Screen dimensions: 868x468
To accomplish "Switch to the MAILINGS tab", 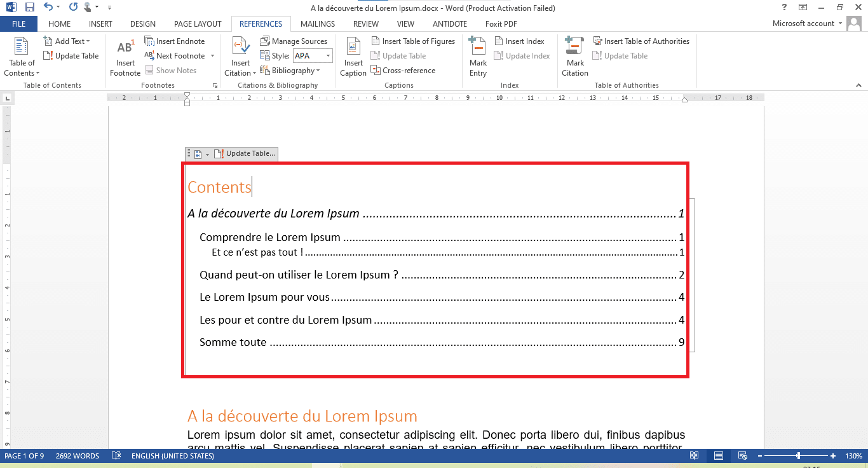I will 318,24.
